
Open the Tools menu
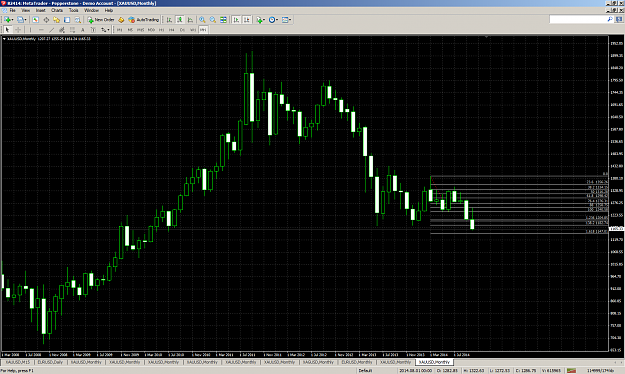pyautogui.click(x=74, y=10)
